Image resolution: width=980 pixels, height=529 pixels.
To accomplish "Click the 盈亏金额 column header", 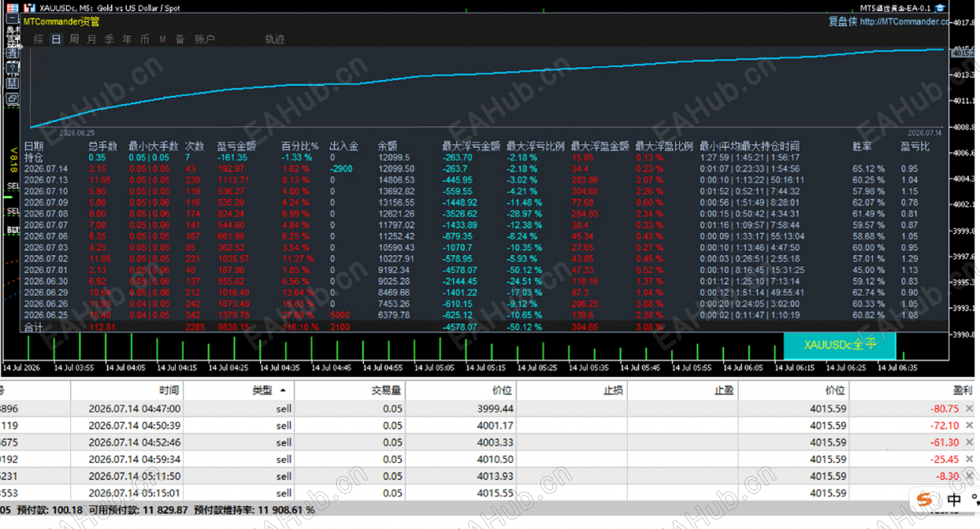I will click(236, 146).
